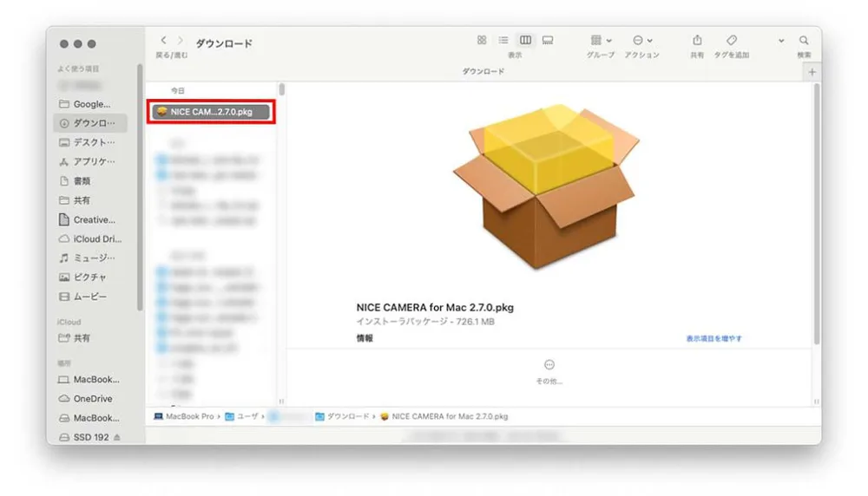Open ミュージック in the sidebar
This screenshot has width=868, height=496.
(x=90, y=258)
